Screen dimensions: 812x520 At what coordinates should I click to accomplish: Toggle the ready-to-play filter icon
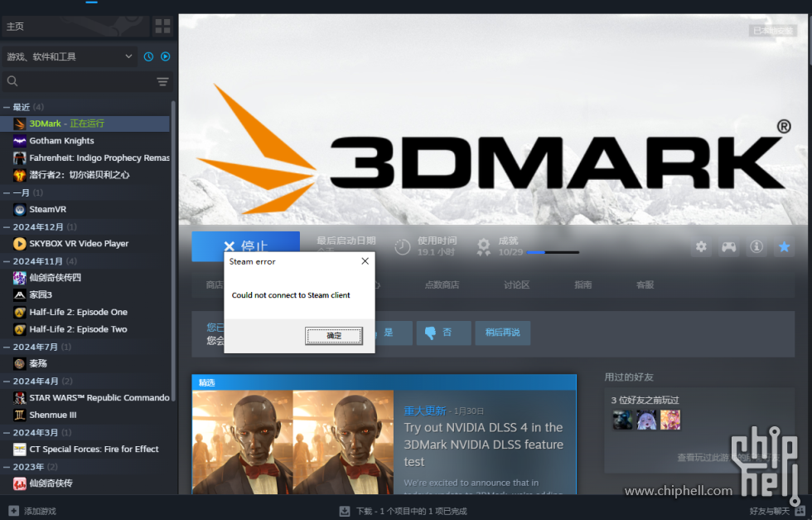coord(165,56)
